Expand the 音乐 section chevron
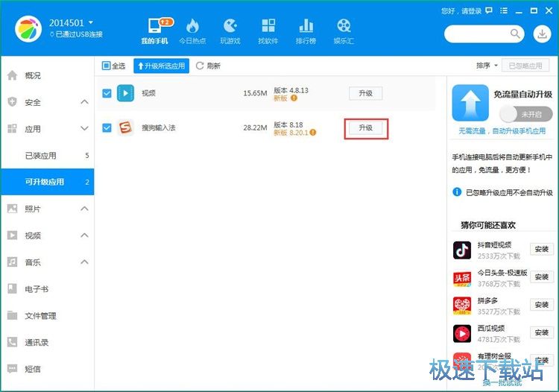This screenshot has width=559, height=392. [x=84, y=262]
